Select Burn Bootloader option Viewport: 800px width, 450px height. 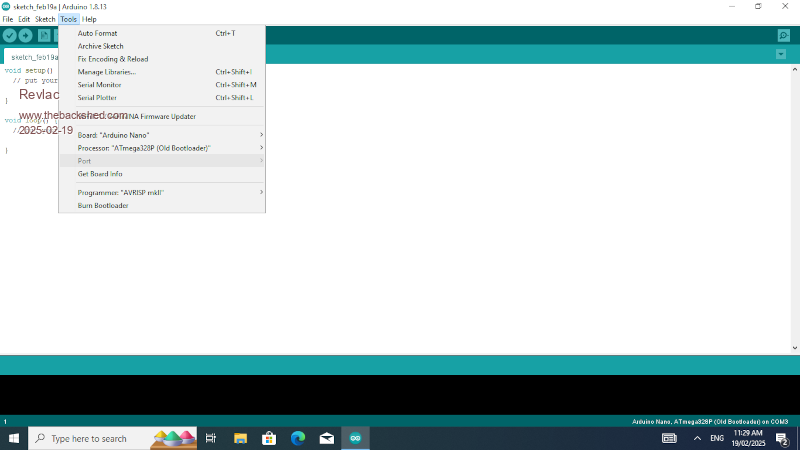click(103, 205)
